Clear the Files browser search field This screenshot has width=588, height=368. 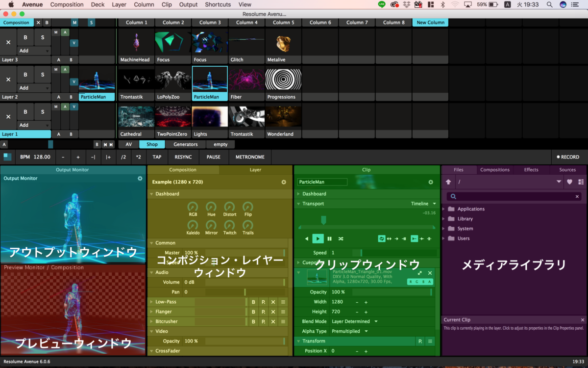click(x=577, y=196)
